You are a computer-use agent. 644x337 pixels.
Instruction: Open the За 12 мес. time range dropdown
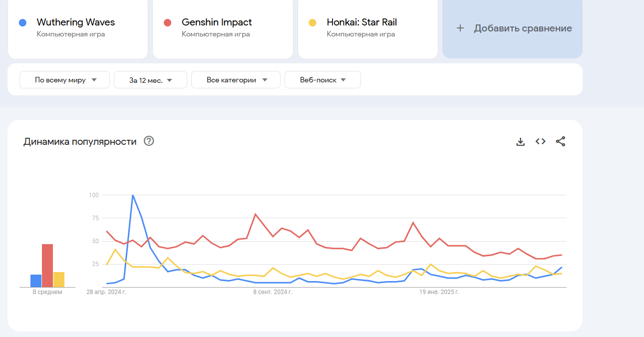tap(150, 80)
